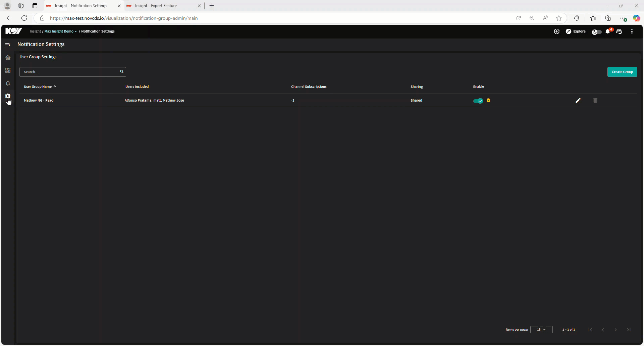Edit the Mathew NG - Read group
The image size is (644, 346).
(578, 101)
